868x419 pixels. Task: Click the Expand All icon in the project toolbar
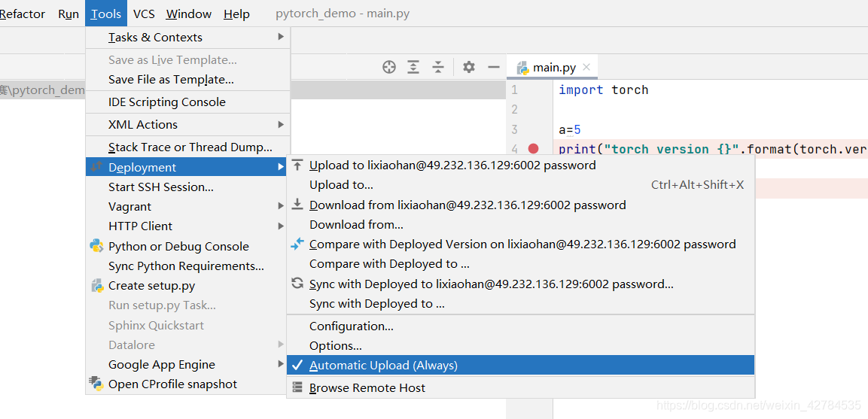tap(413, 68)
